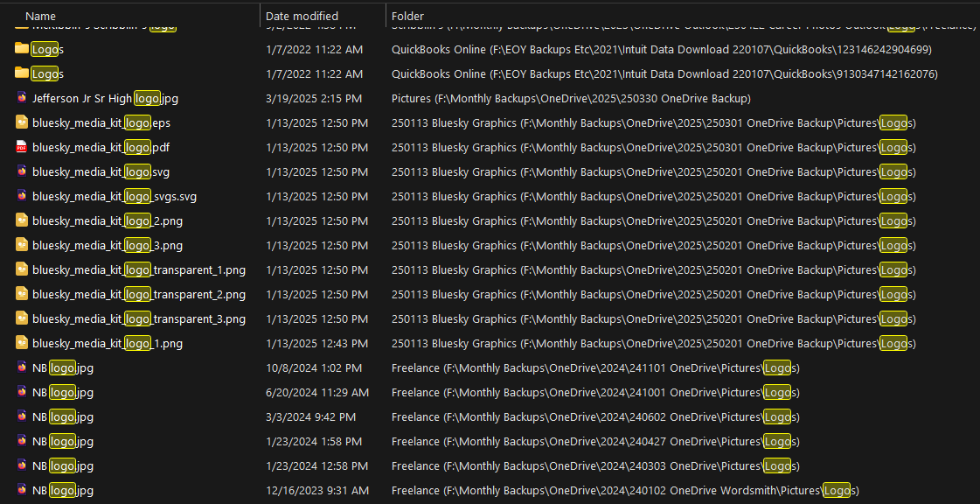Click folder icon of Logos in QuickBooks 9130347142162076 row
The image size is (980, 504).
22,73
